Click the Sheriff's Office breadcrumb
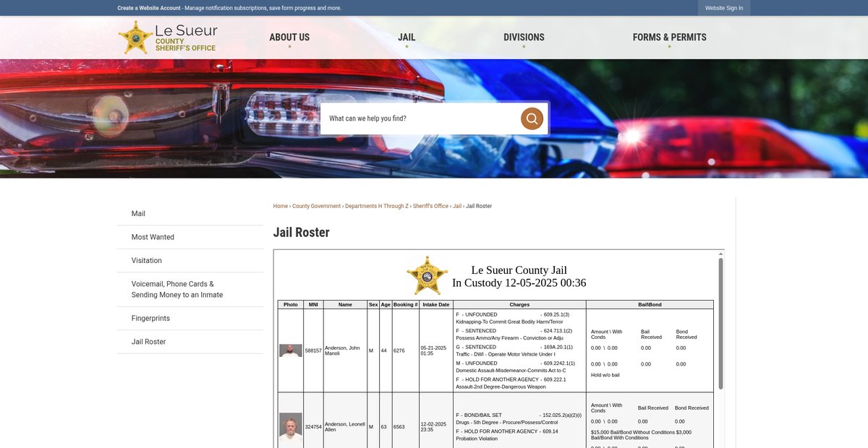Viewport: 868px width, 448px height. [430, 206]
